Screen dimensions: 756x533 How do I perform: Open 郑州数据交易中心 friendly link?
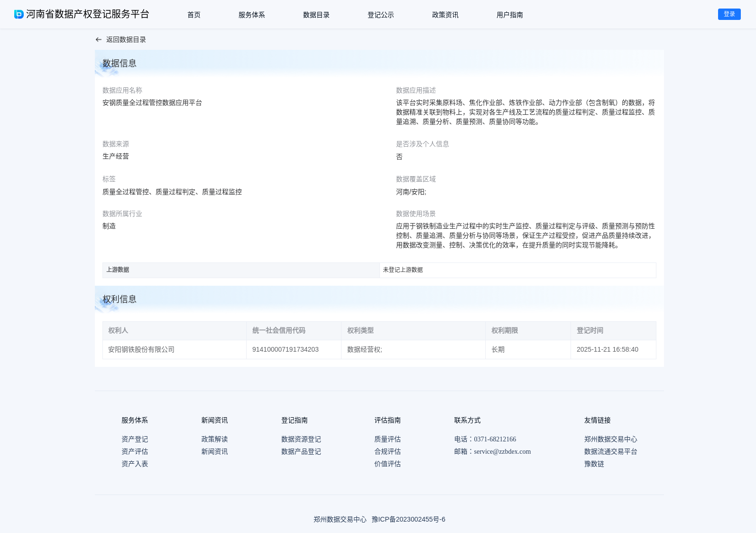pyautogui.click(x=611, y=439)
